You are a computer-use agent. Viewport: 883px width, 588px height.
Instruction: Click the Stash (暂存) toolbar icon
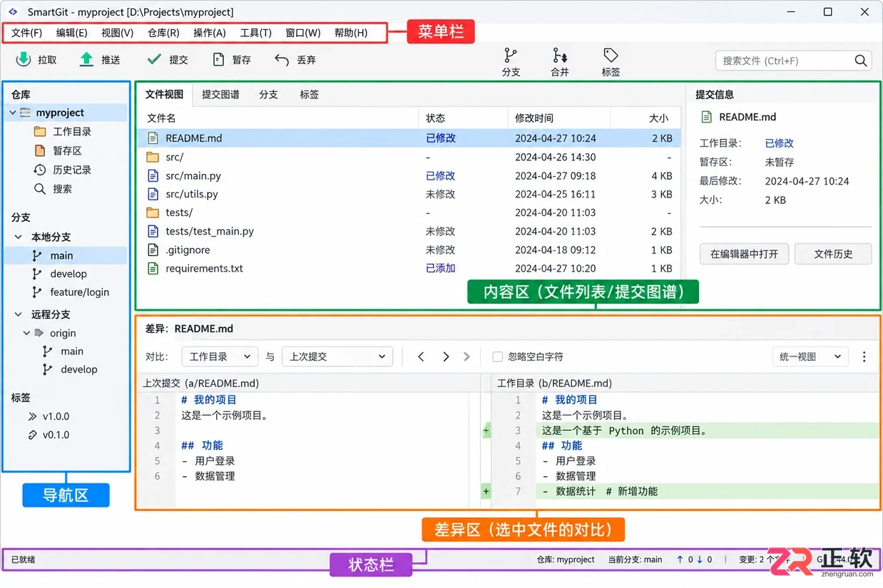click(219, 60)
